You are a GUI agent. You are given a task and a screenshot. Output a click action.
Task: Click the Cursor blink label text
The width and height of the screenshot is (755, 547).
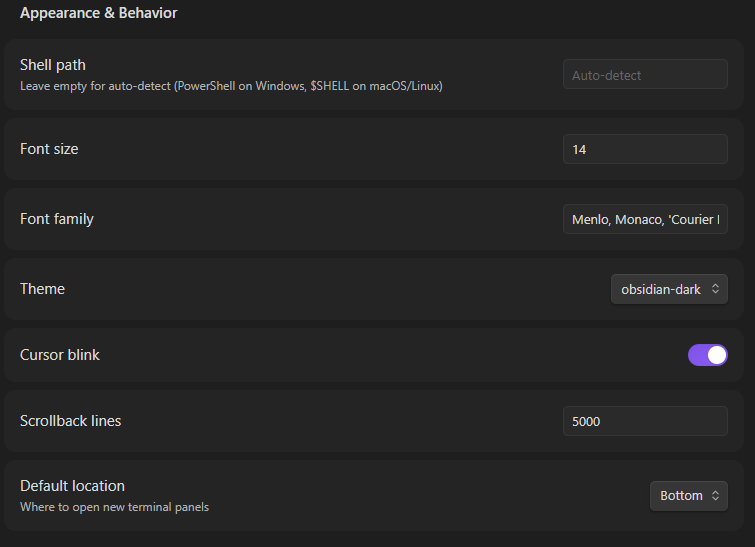60,355
